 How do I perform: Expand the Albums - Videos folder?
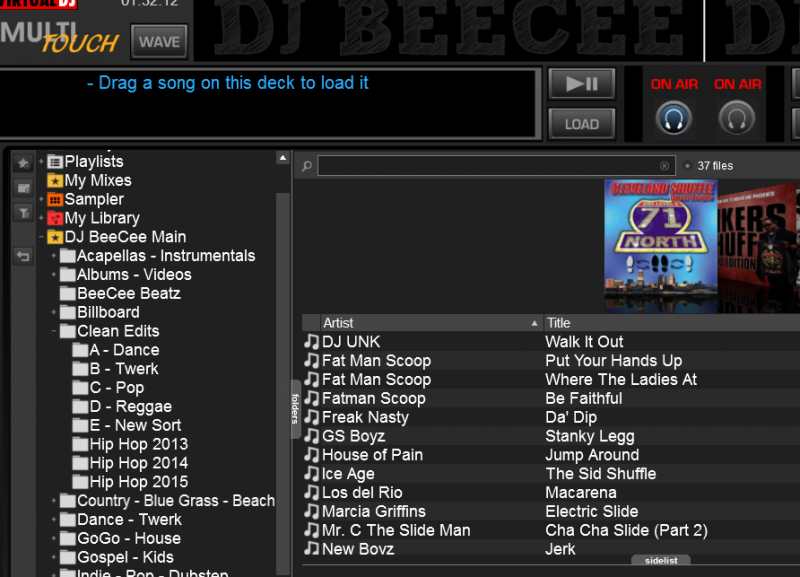tap(54, 275)
